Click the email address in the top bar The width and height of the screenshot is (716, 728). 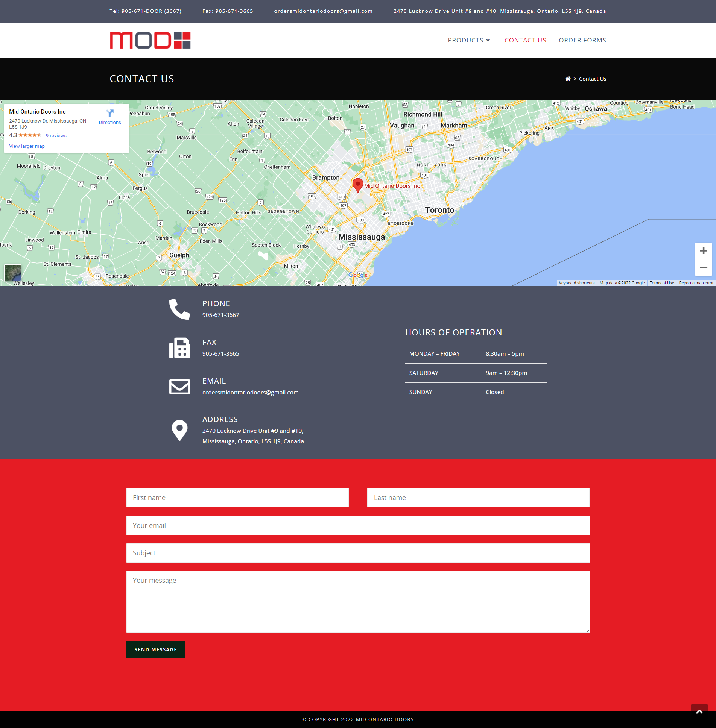pos(323,11)
